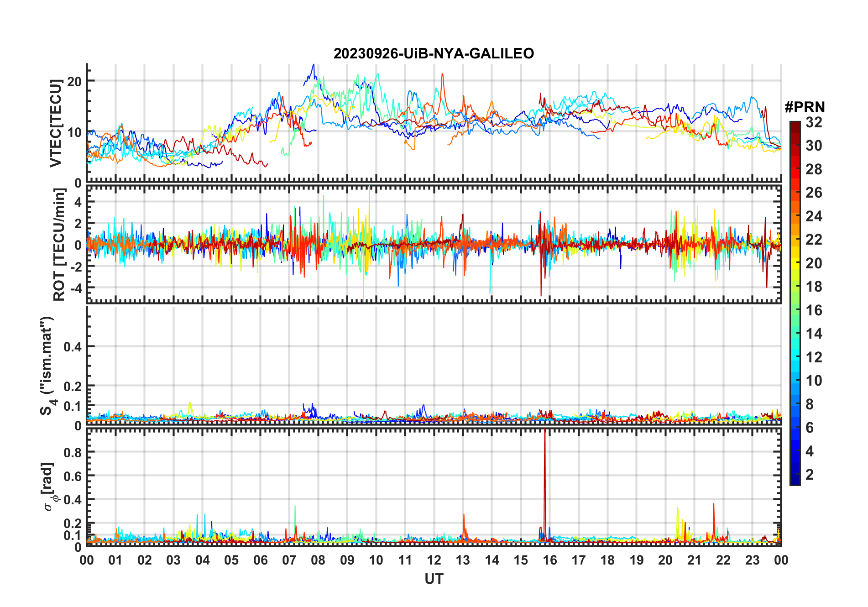The image size is (868, 607).
Task: Click ROT axis tick value -2
Action: (x=76, y=266)
